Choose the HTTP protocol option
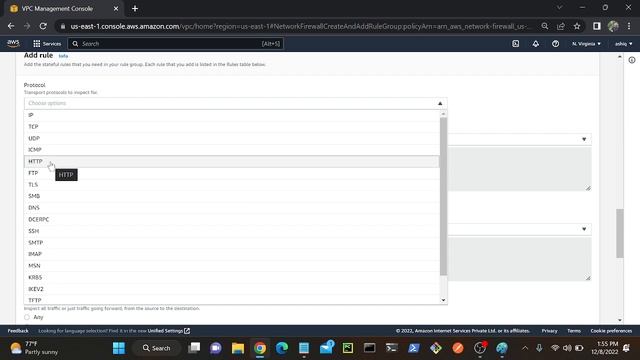 click(232, 162)
